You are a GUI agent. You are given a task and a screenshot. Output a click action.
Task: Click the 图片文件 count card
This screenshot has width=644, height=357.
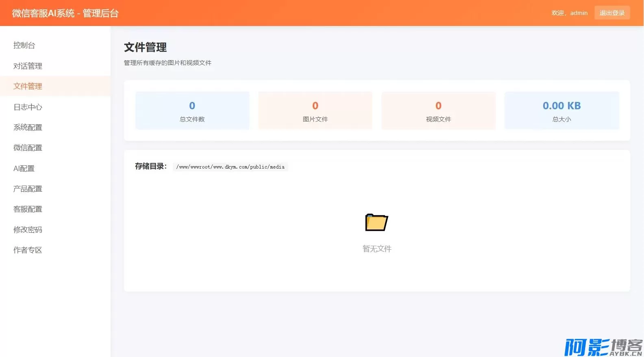tap(315, 110)
